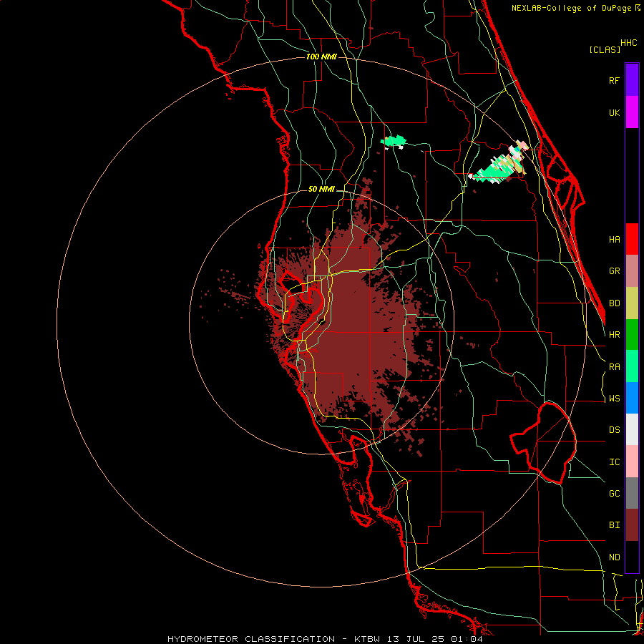Screen dimensions: 644x644
Task: Select the 'GC' legend label
Action: pyautogui.click(x=614, y=494)
